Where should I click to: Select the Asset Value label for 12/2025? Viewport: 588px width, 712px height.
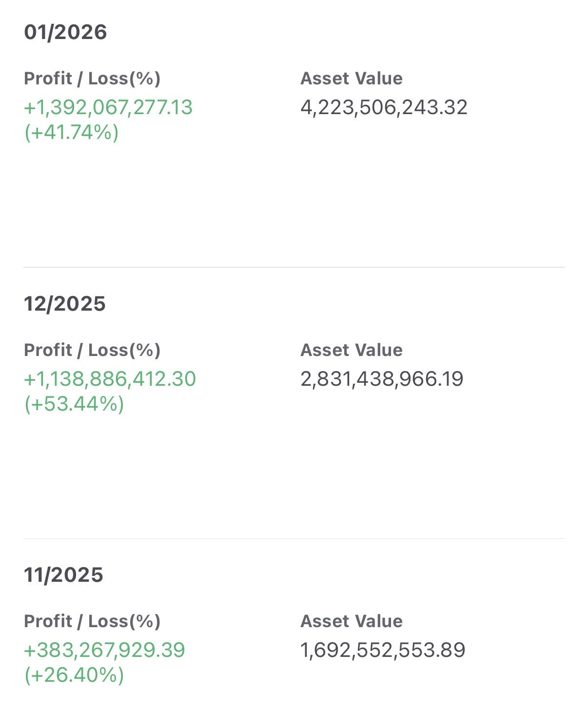click(352, 350)
